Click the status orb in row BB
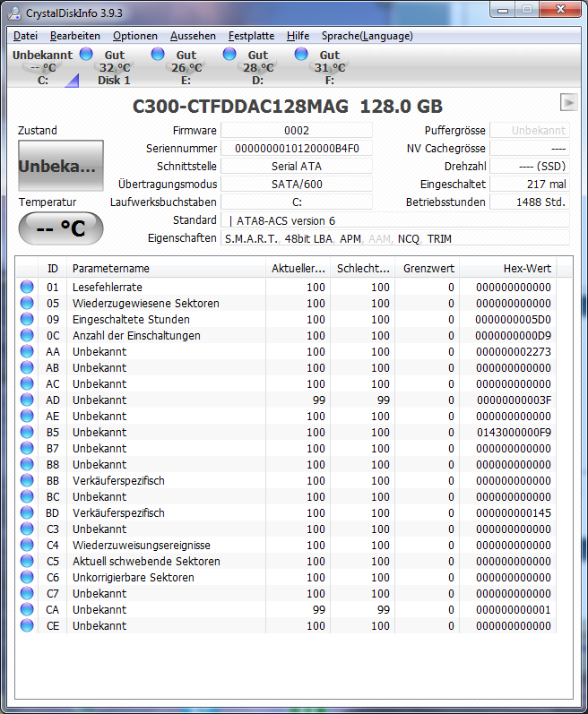This screenshot has height=714, width=588. click(x=27, y=480)
